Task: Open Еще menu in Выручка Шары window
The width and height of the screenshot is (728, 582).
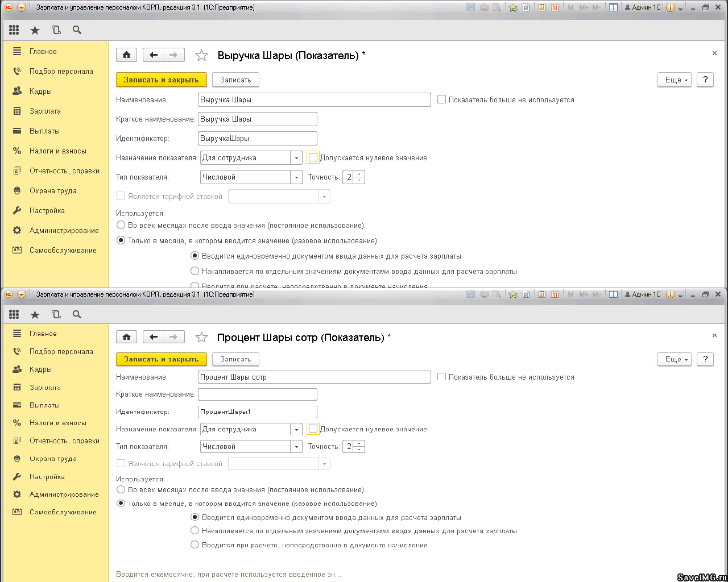Action: (675, 80)
